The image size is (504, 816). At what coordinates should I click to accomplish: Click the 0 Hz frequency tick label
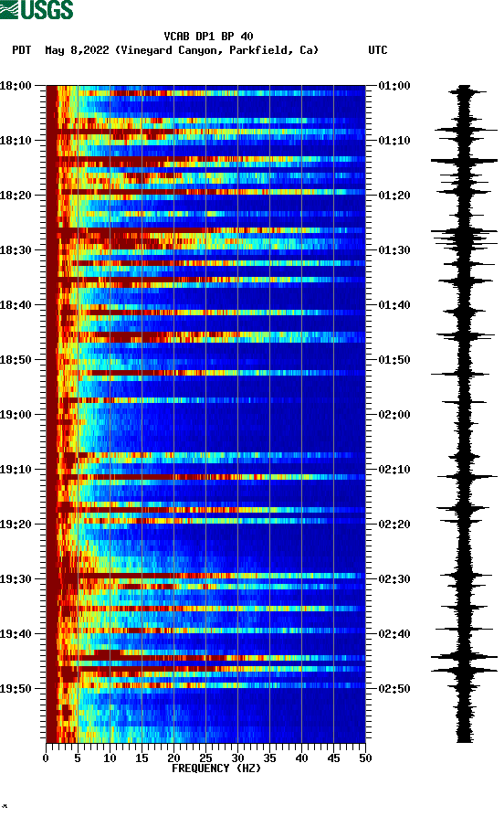coord(46,758)
